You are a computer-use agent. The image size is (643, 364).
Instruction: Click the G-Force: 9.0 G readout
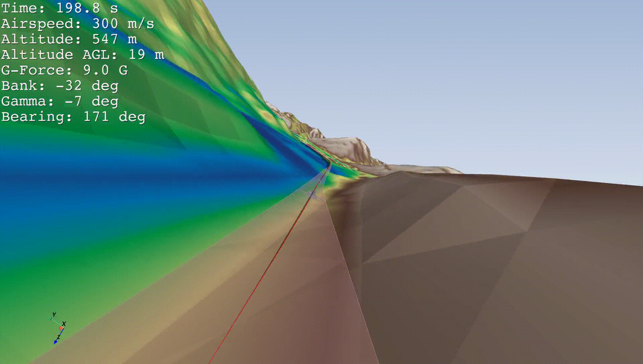[x=64, y=70]
